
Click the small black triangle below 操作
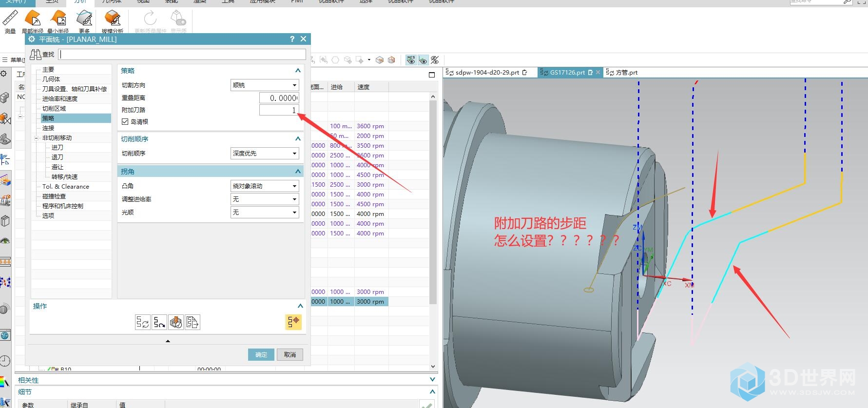168,341
